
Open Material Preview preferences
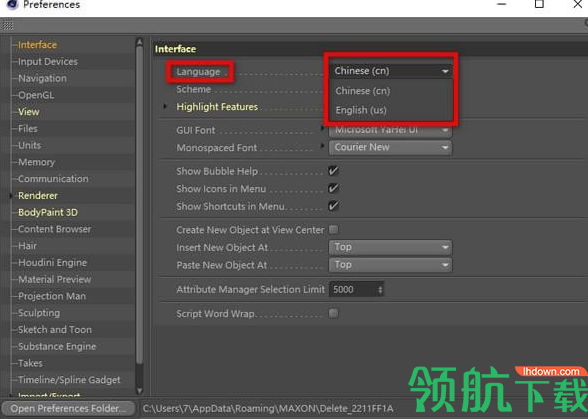(55, 279)
